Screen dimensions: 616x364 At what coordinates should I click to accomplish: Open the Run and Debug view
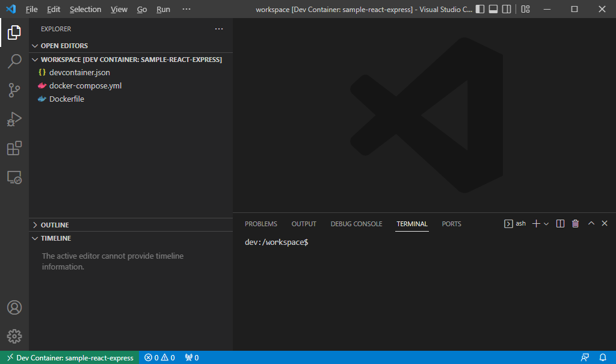(x=14, y=119)
